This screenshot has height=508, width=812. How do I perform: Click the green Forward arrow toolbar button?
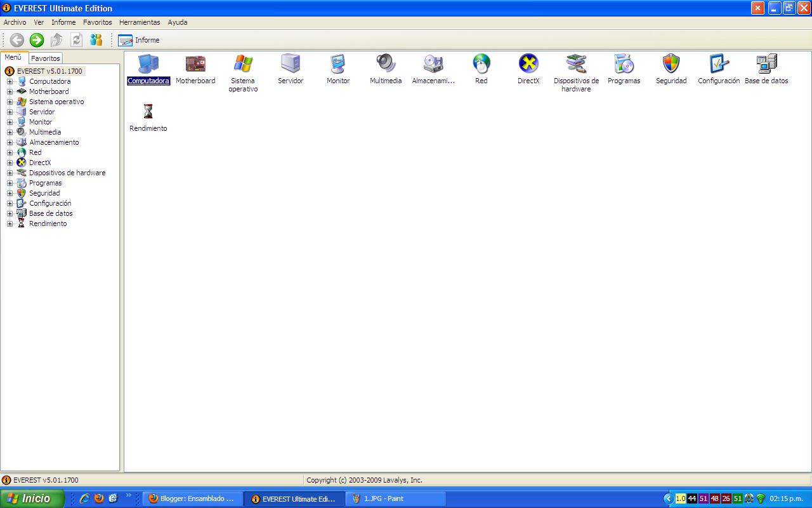[37, 40]
